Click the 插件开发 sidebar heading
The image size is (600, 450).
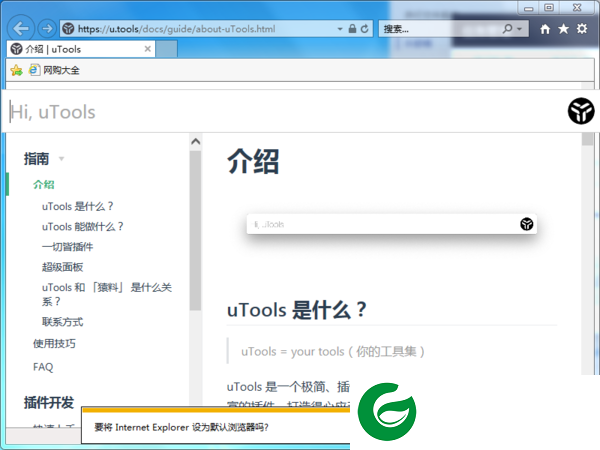[49, 403]
